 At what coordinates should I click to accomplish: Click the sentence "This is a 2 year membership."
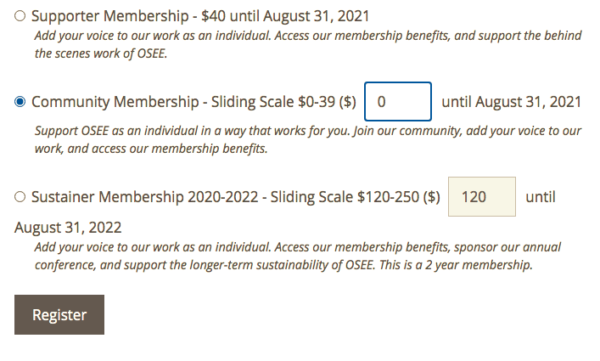456,265
